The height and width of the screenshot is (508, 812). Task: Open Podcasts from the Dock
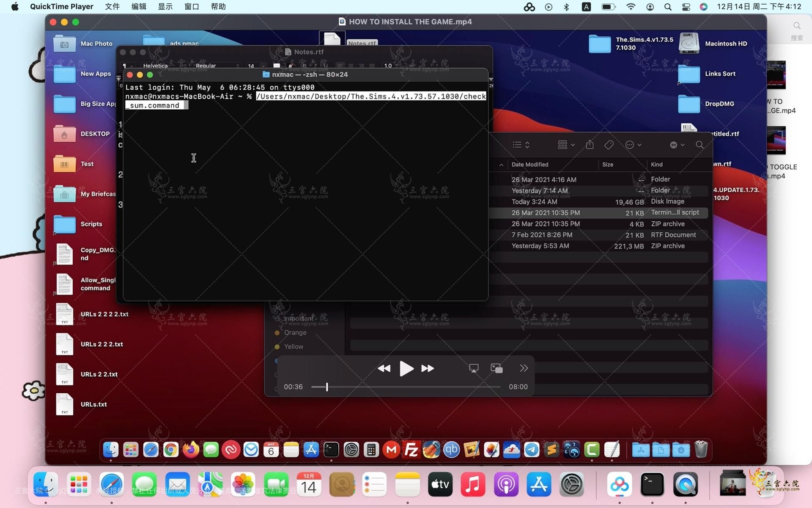506,484
